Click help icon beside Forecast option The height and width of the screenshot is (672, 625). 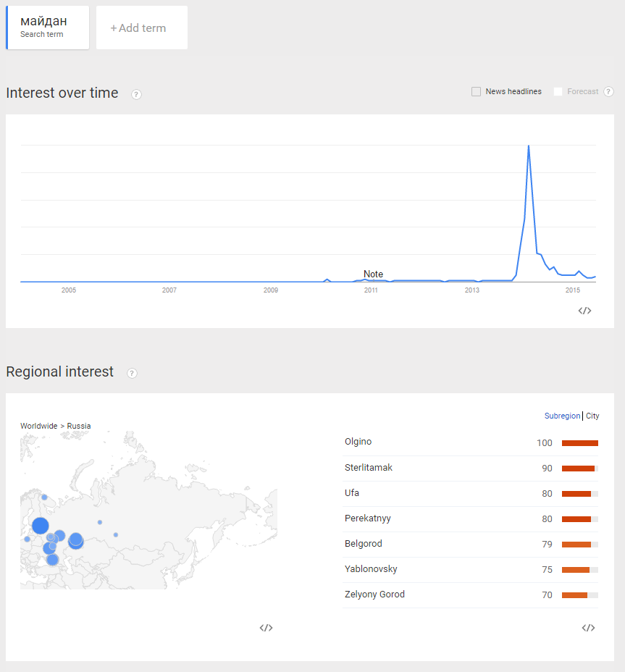pyautogui.click(x=608, y=92)
